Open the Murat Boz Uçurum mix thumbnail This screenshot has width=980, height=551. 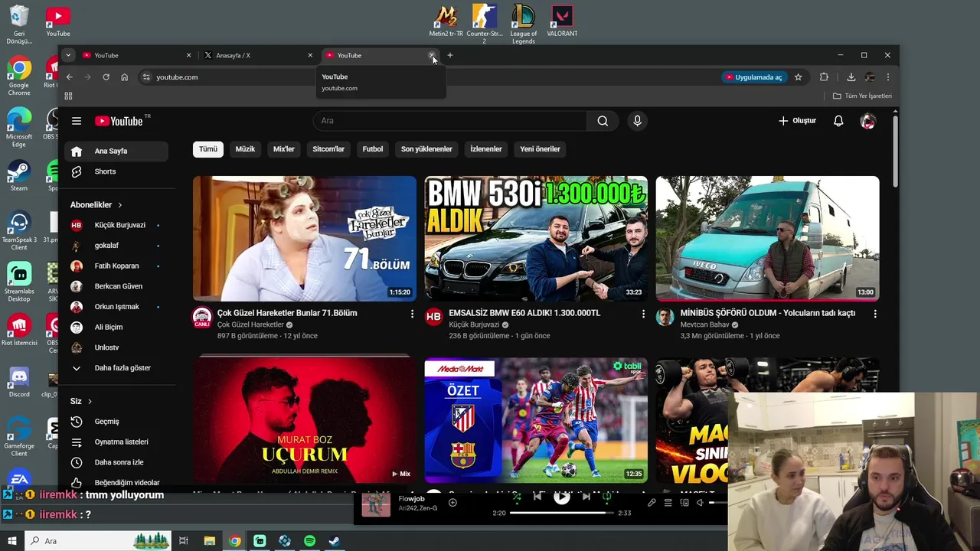coord(305,420)
